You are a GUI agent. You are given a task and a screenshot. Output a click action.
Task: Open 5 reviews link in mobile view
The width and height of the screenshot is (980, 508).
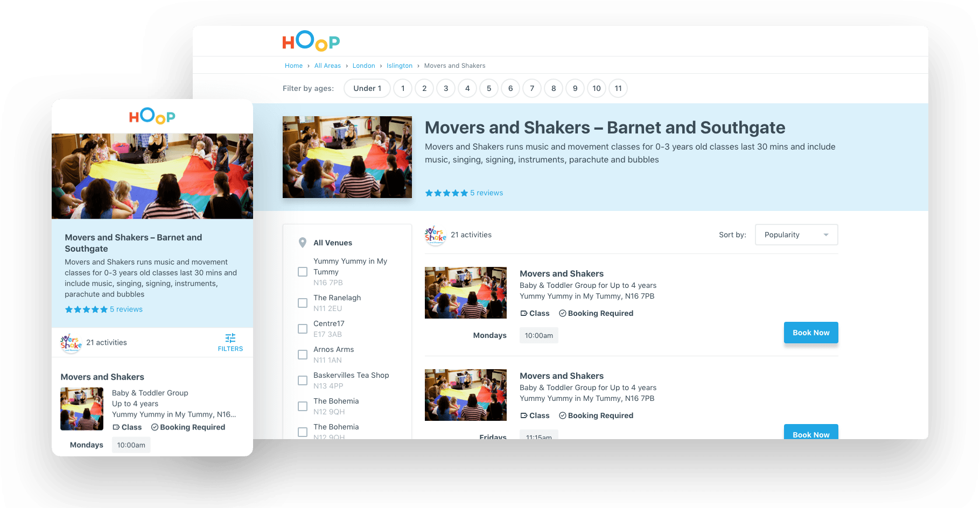126,309
